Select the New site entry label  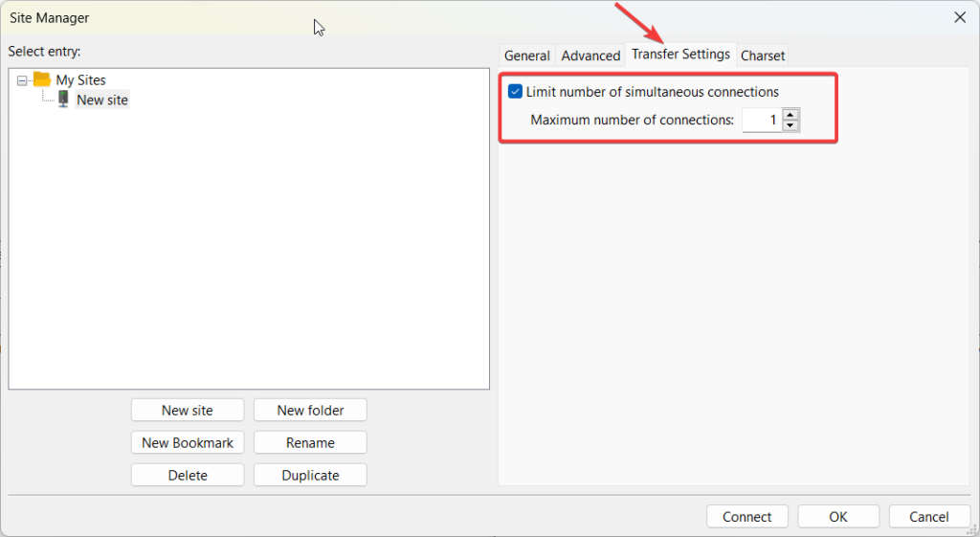point(102,100)
